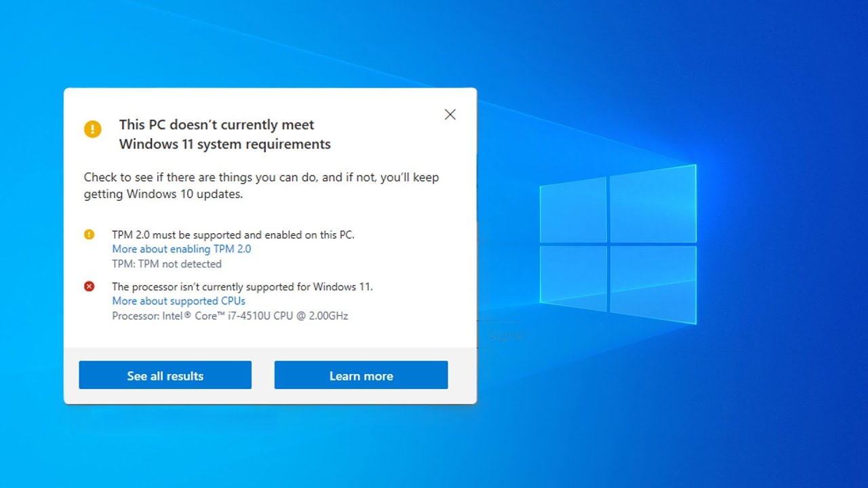Follow the More about enabling TPM 2.0 link

click(182, 249)
